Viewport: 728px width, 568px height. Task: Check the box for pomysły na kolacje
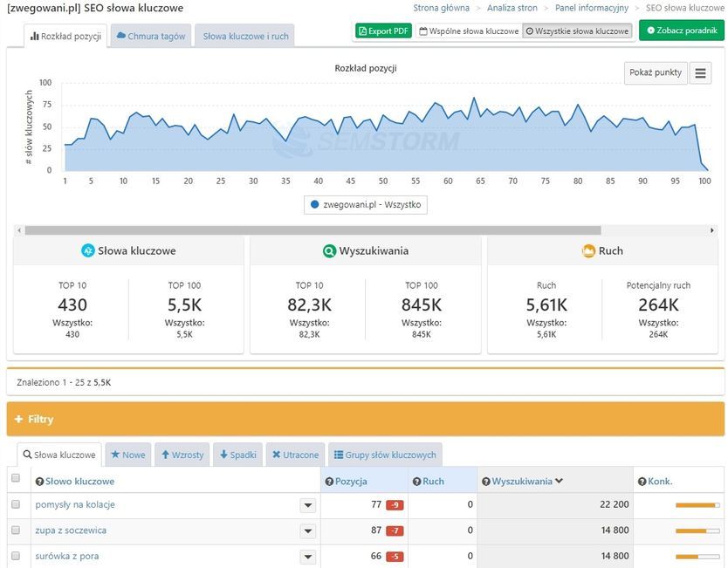(15, 504)
